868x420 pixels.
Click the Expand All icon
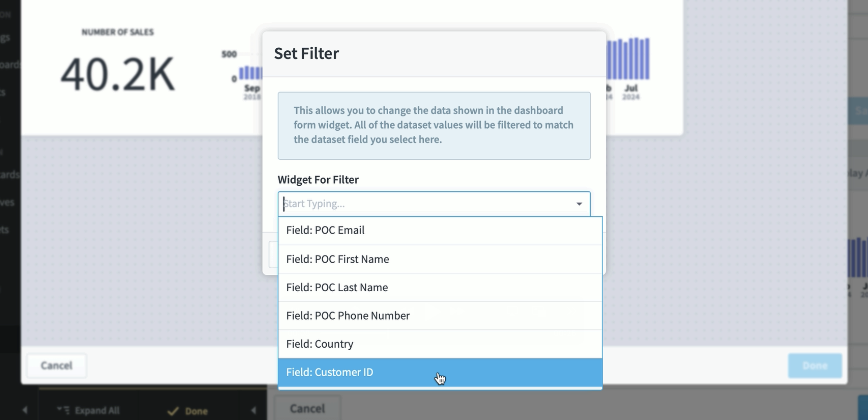63,410
